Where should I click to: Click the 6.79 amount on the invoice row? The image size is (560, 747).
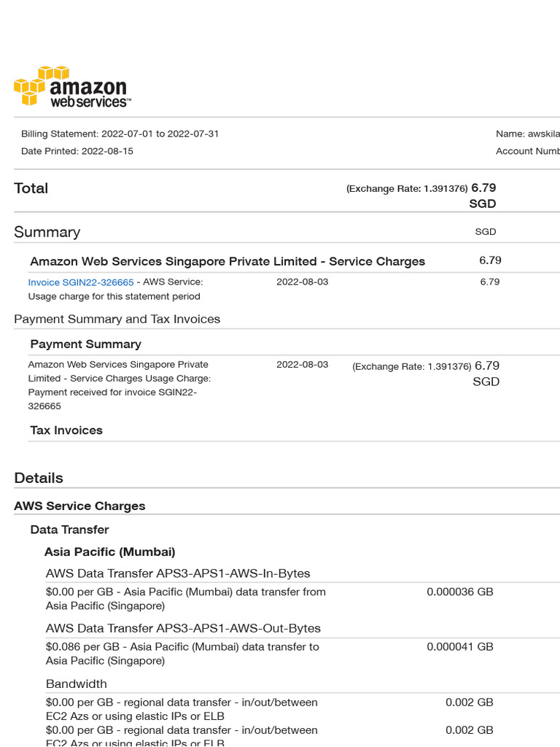point(489,282)
